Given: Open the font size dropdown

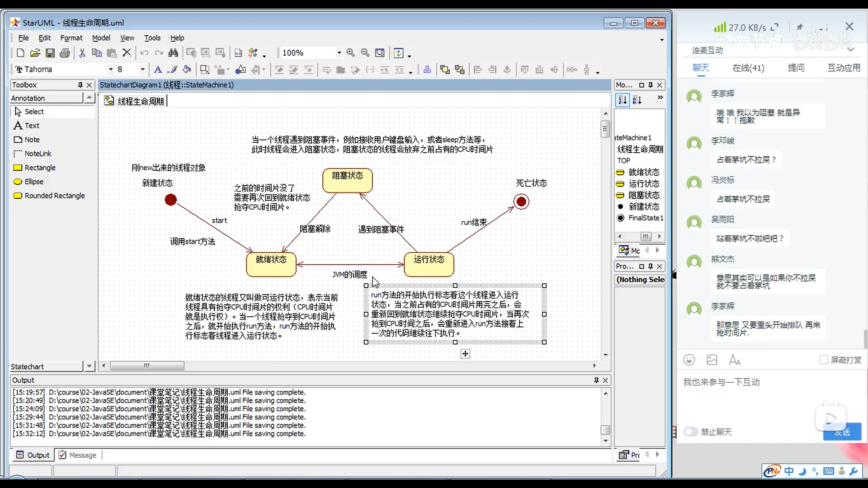Looking at the screenshot, I should click(x=142, y=70).
